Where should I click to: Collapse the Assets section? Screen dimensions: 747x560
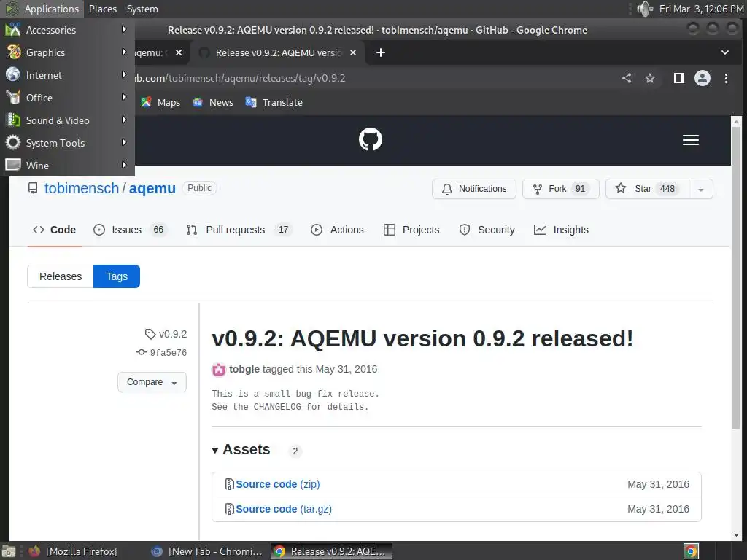(x=241, y=449)
